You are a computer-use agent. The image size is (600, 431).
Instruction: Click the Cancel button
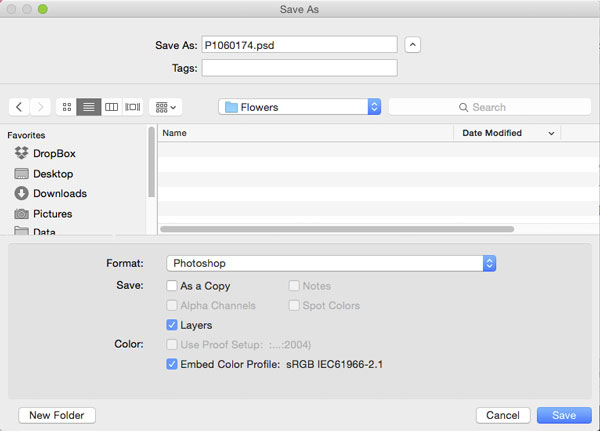click(x=502, y=415)
